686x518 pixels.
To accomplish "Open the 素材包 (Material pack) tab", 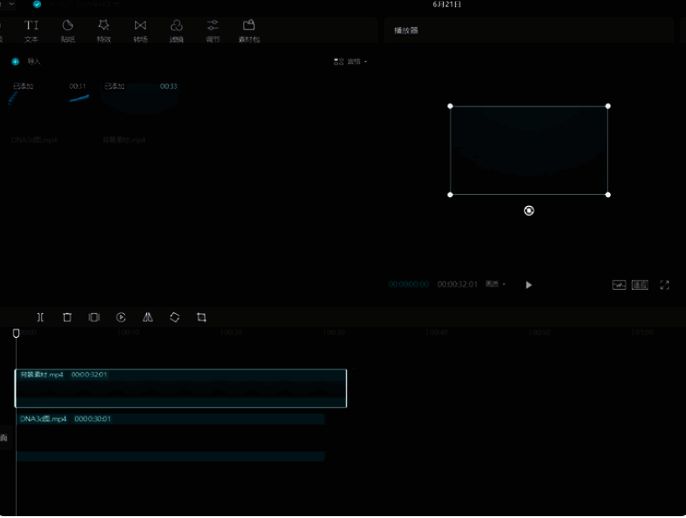I will coord(248,29).
